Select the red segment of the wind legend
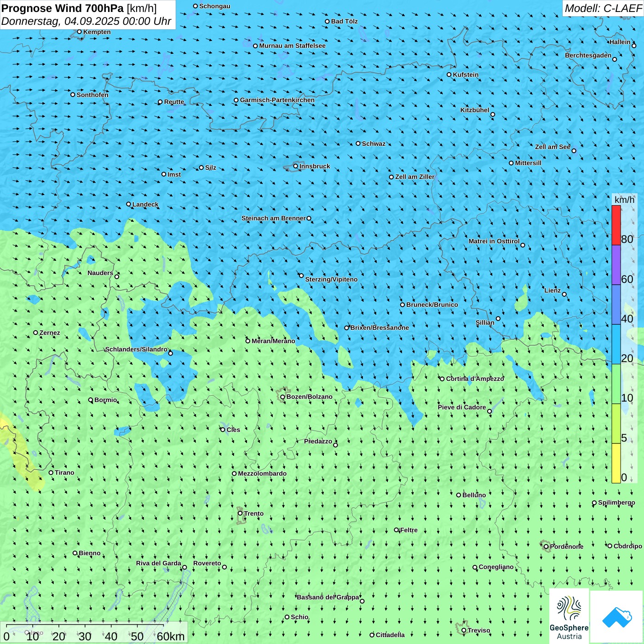 [x=616, y=225]
